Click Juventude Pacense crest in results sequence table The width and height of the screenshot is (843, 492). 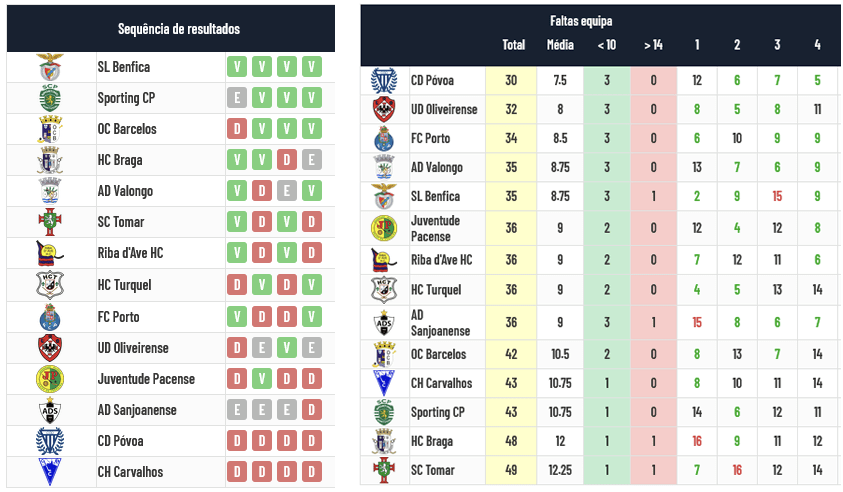coord(49,379)
